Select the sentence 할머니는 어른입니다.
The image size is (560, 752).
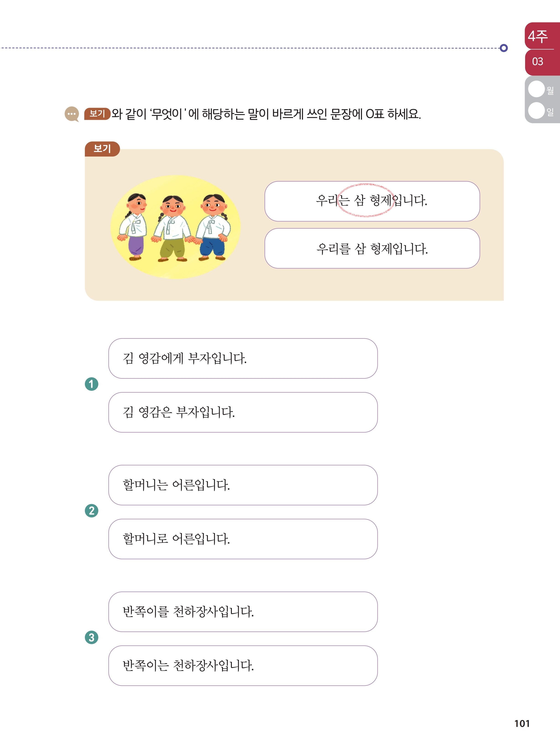click(x=243, y=485)
